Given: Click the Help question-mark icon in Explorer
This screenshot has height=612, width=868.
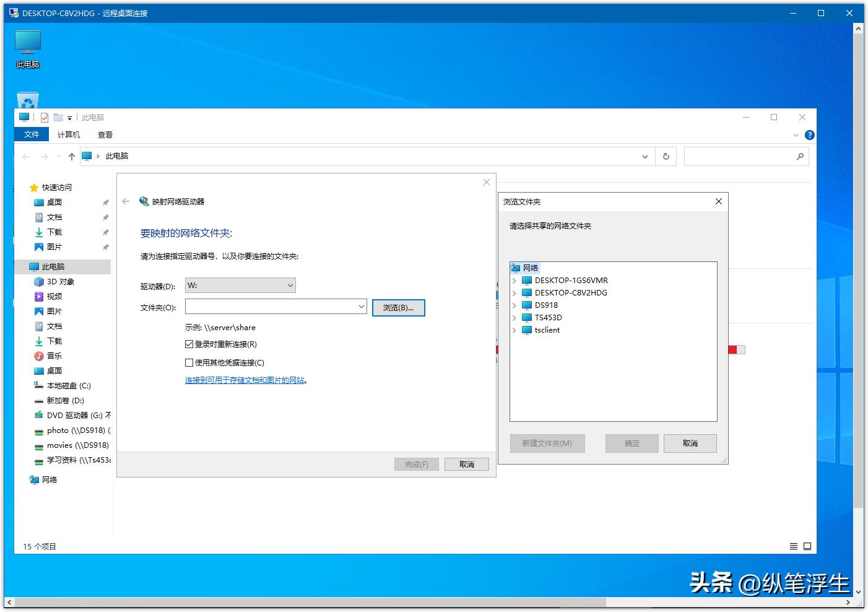Looking at the screenshot, I should [809, 134].
